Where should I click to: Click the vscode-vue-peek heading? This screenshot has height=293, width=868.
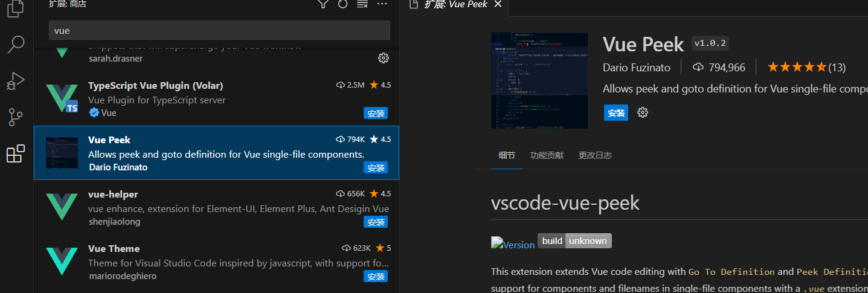pyautogui.click(x=565, y=202)
